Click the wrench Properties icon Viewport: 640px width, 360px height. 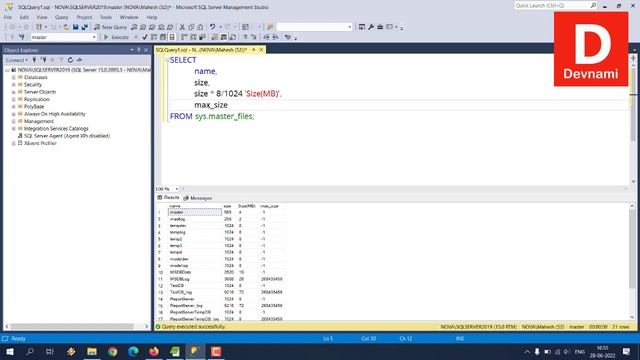(371, 27)
